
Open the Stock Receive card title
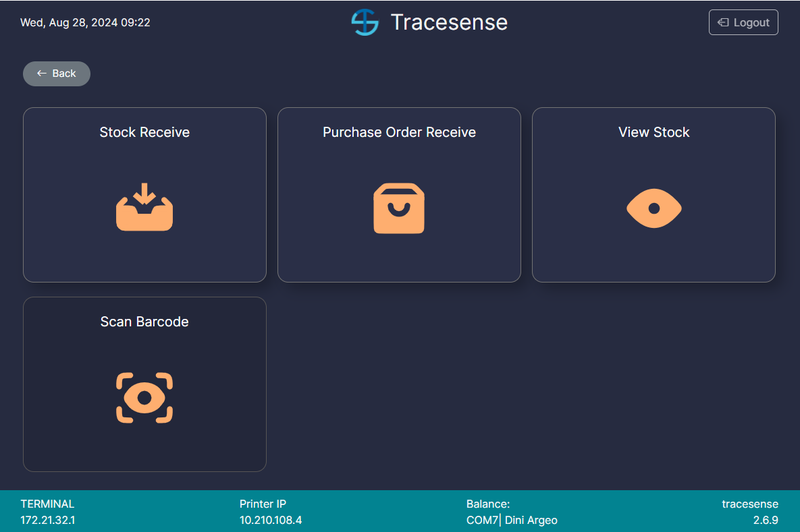coord(144,132)
